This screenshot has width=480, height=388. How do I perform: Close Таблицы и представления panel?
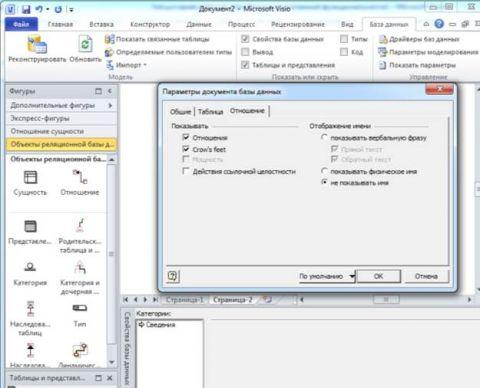[x=110, y=378]
